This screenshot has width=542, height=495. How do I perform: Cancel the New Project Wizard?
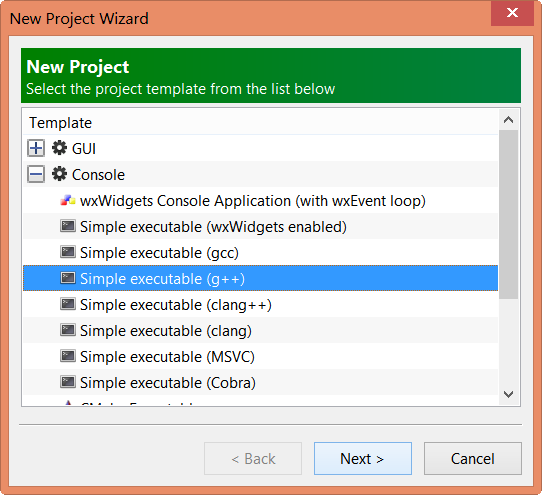(x=473, y=458)
